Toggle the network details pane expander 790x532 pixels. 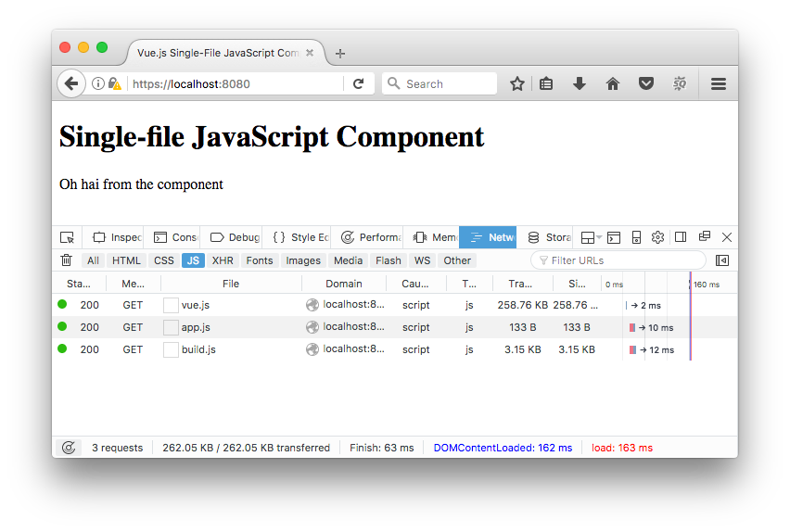(x=722, y=260)
